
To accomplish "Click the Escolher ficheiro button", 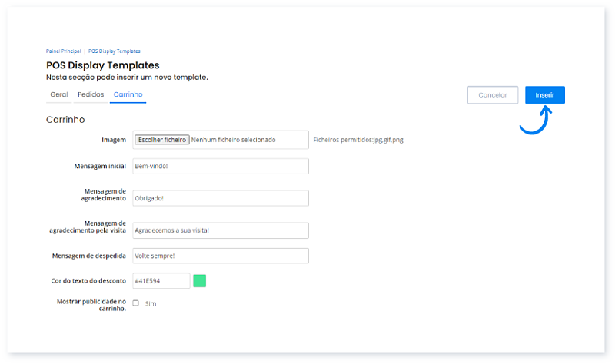I will coord(162,140).
